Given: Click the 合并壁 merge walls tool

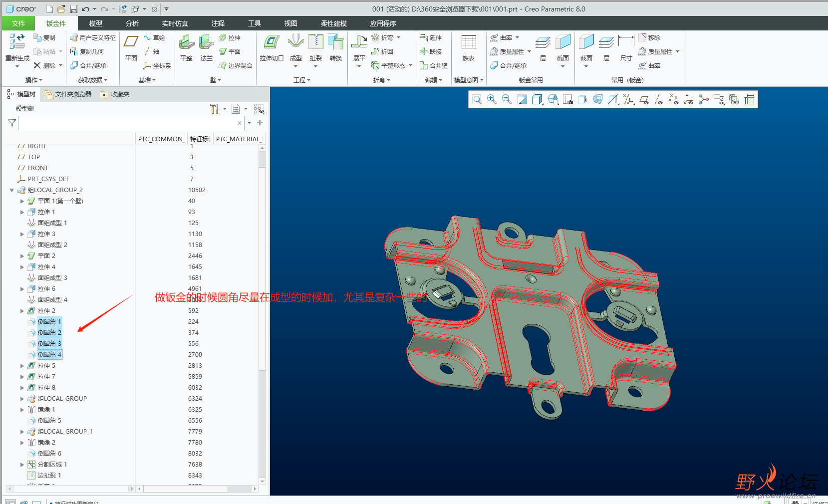Looking at the screenshot, I should pos(434,65).
